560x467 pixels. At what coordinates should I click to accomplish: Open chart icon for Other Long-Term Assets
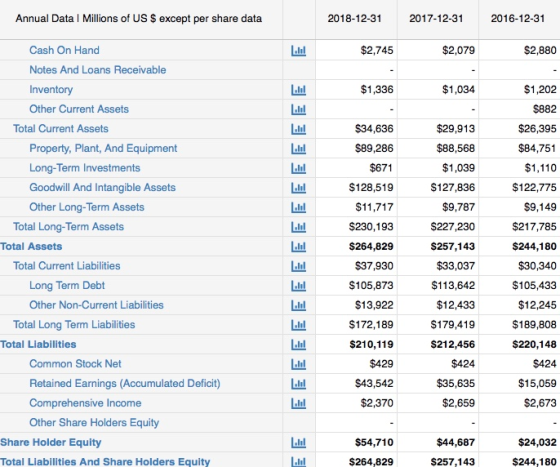point(299,207)
